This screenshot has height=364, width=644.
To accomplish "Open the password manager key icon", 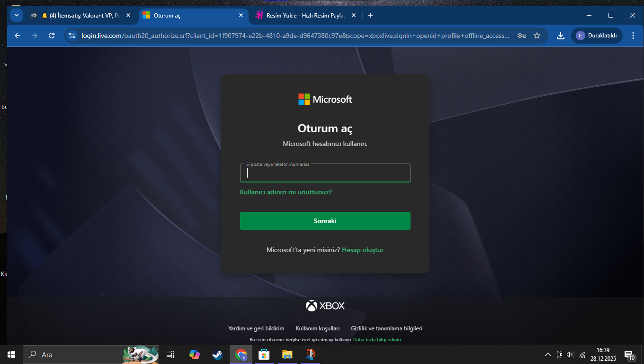I will pos(522,36).
